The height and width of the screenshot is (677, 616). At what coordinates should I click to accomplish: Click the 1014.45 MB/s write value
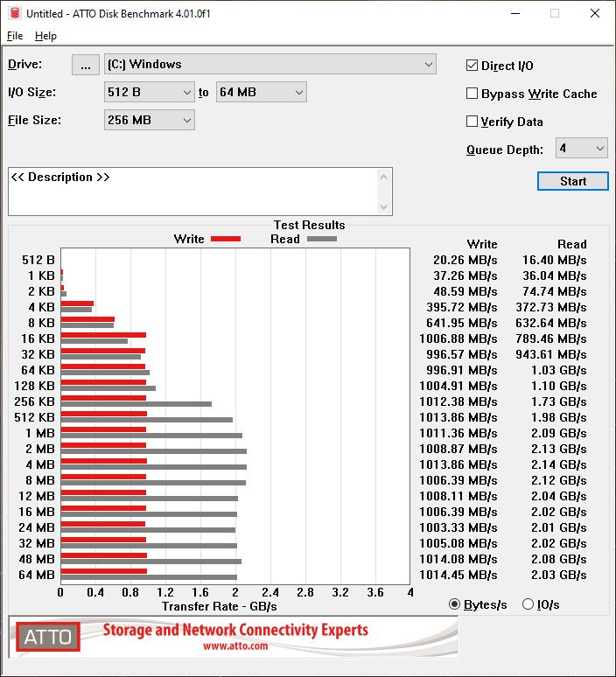(458, 576)
